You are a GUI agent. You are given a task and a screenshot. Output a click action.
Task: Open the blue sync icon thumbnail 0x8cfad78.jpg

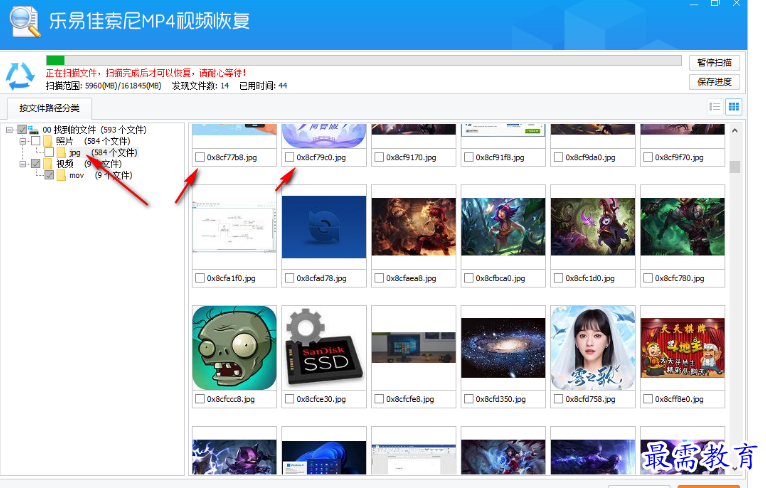click(324, 227)
